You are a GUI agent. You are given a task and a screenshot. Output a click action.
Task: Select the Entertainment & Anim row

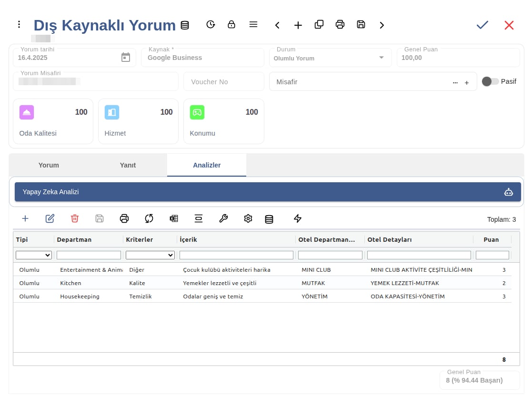pyautogui.click(x=262, y=269)
